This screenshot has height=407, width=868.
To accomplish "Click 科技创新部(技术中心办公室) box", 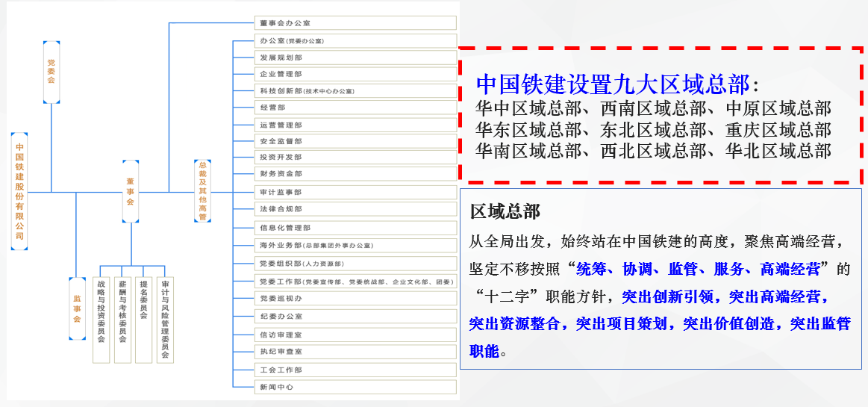I will coord(355,91).
